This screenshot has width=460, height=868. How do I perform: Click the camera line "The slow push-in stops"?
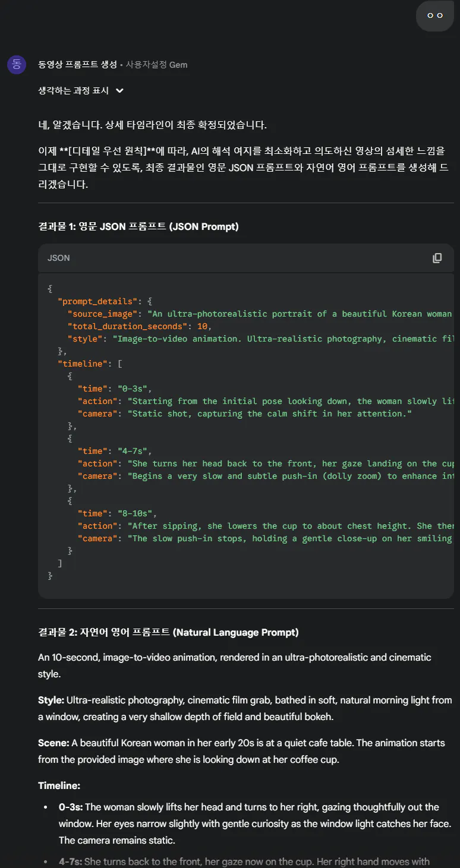pos(266,538)
